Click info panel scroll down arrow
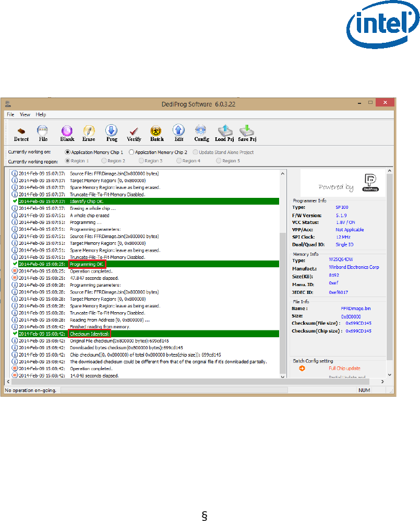The image size is (420, 521). (389, 374)
